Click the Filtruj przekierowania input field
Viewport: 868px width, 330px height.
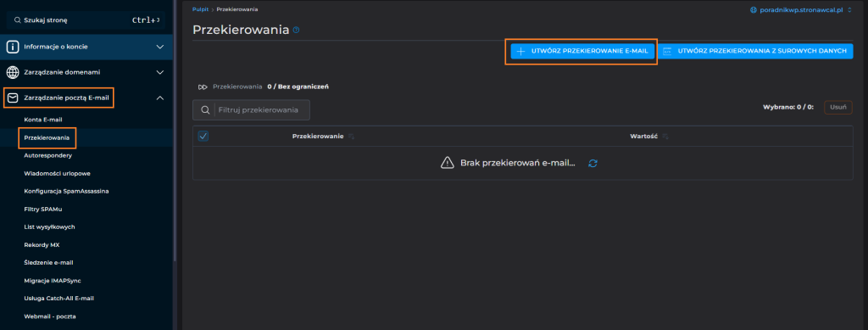[251, 110]
